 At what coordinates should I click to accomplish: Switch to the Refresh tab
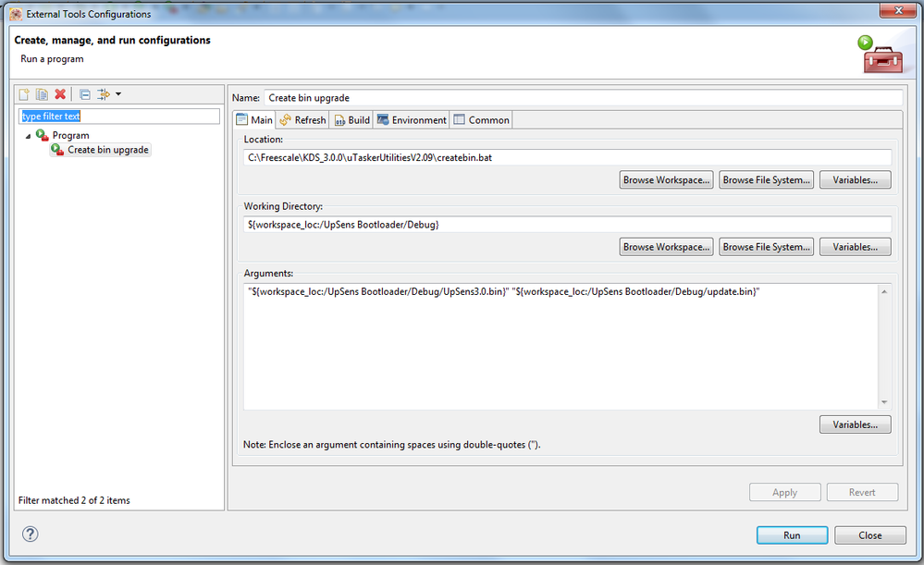pyautogui.click(x=302, y=119)
